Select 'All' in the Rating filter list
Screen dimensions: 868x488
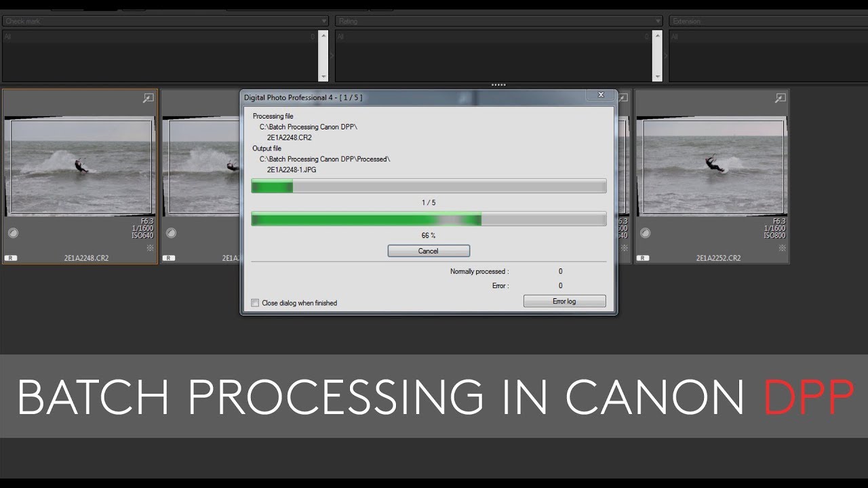pyautogui.click(x=493, y=37)
